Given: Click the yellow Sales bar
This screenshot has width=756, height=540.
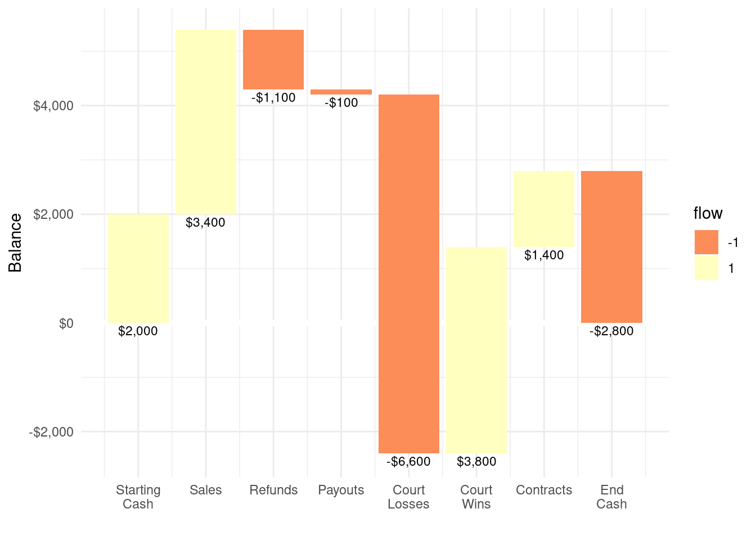Looking at the screenshot, I should (x=205, y=121).
